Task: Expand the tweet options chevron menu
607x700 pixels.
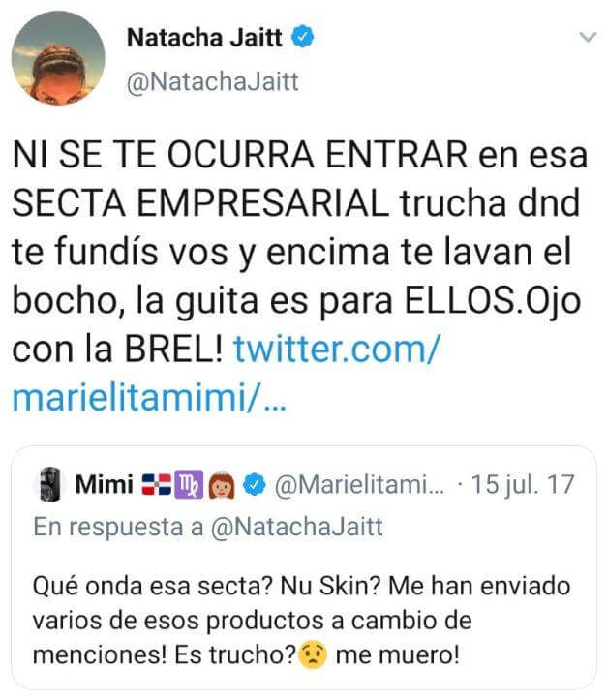Action: (x=588, y=37)
